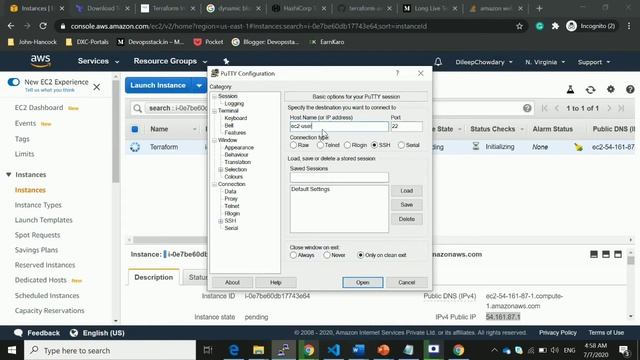Choose Never close window on exit

tap(327, 255)
